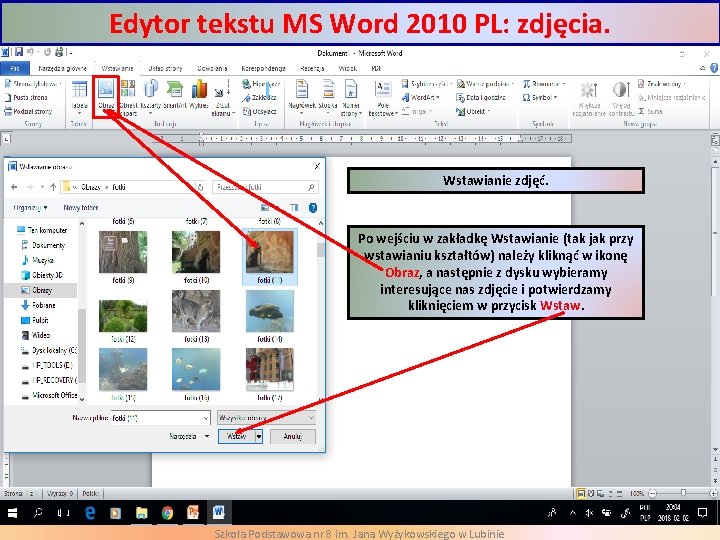720x540 pixels.
Task: Click the refresh icon in the address bar
Action: 200,187
